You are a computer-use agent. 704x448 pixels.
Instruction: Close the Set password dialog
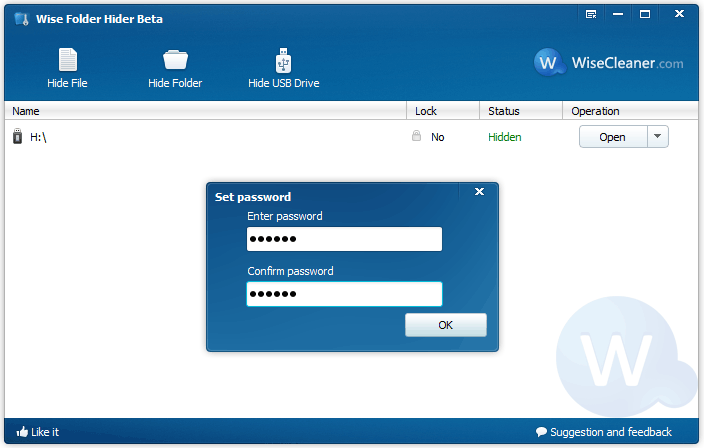479,192
